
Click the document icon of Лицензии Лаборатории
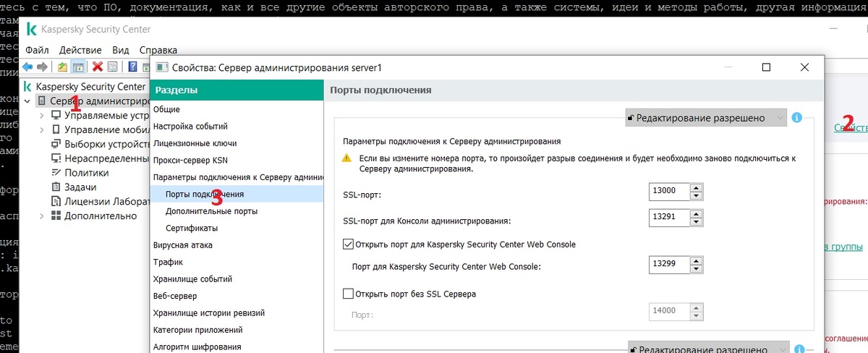56,201
